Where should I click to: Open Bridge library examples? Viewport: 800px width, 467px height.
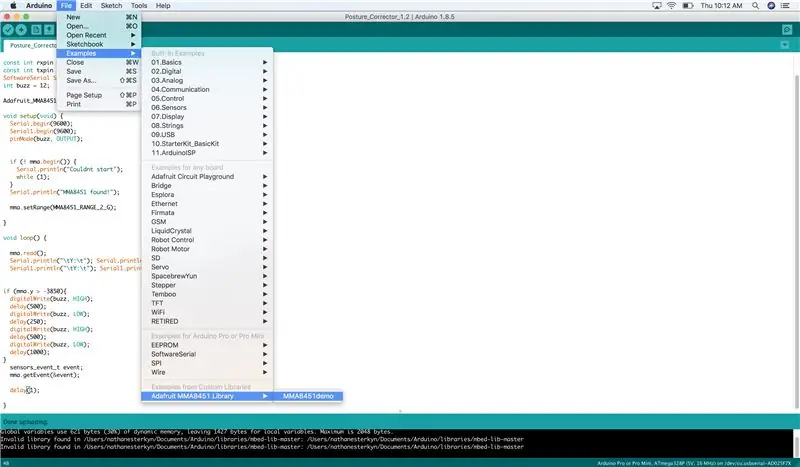click(x=207, y=186)
